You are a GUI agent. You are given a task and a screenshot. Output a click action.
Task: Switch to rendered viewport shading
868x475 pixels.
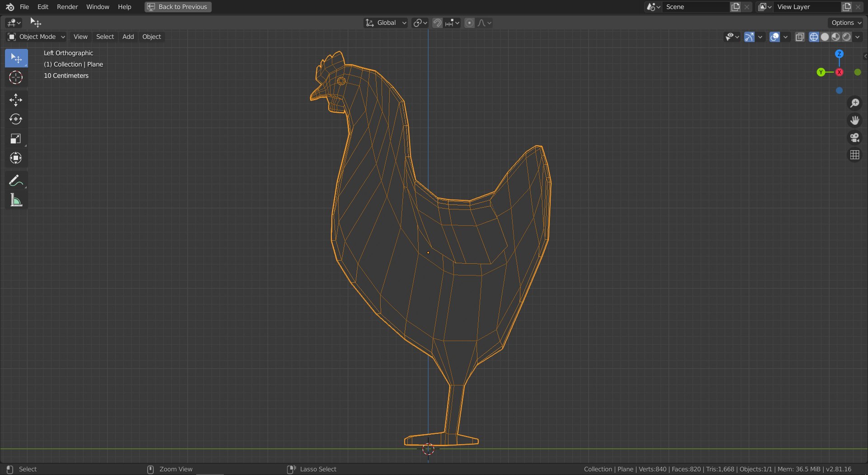click(x=846, y=37)
